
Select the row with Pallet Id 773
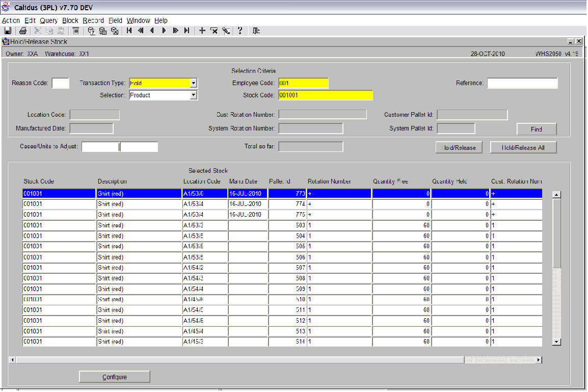282,194
